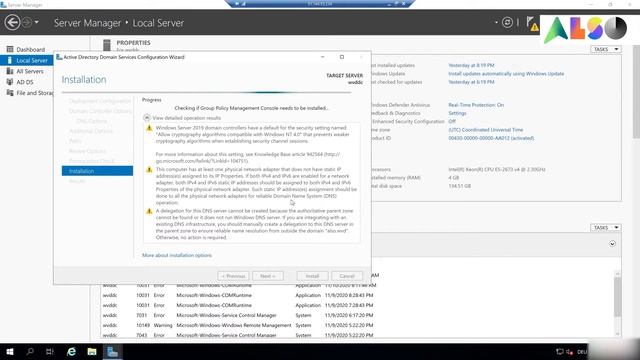
Task: Open More about installation options link
Action: pos(177,255)
